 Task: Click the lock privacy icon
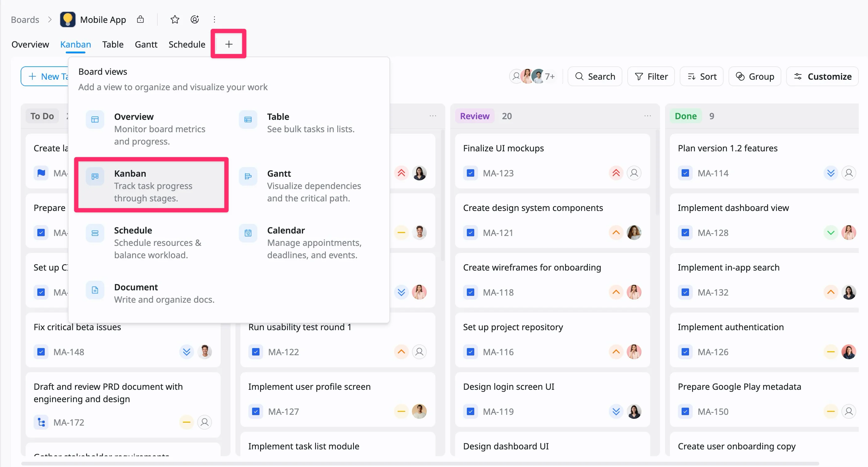coord(140,19)
